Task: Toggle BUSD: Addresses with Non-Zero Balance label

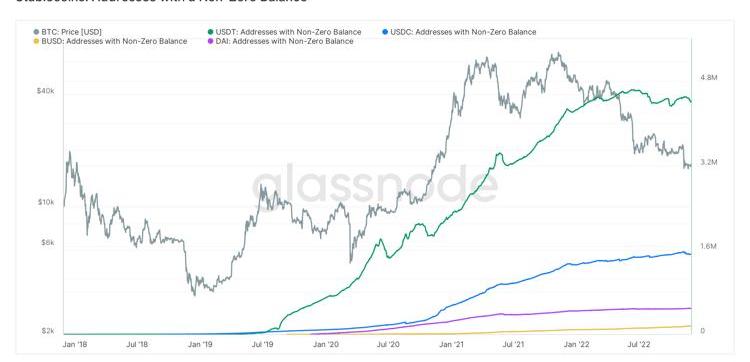Action: coord(114,42)
